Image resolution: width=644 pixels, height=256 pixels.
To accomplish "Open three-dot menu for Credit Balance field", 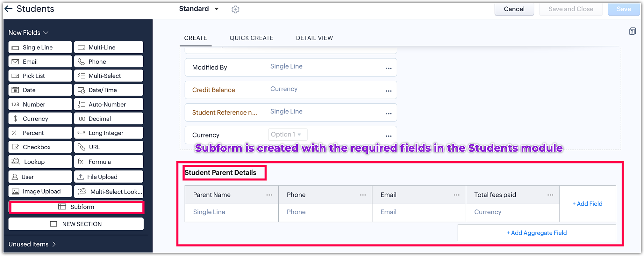I will tap(389, 91).
